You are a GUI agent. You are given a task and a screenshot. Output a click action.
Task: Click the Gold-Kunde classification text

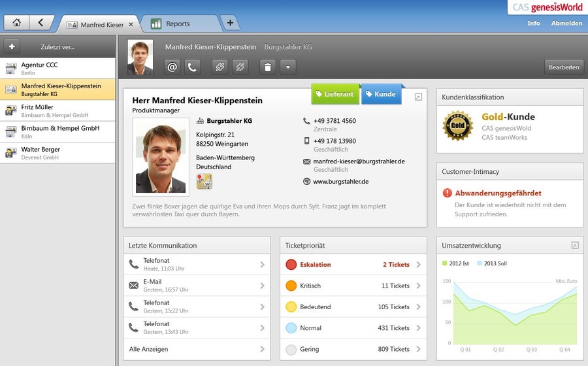[x=508, y=116]
